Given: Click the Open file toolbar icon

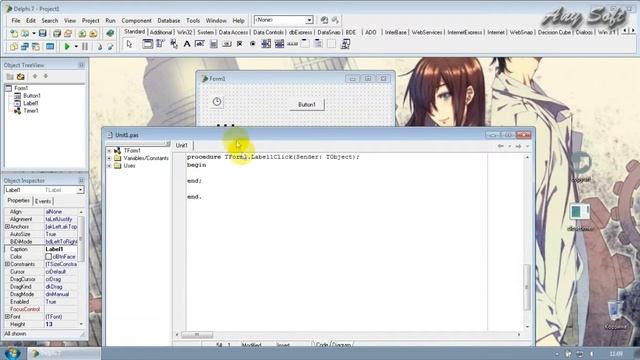Looking at the screenshot, I should coord(24,33).
